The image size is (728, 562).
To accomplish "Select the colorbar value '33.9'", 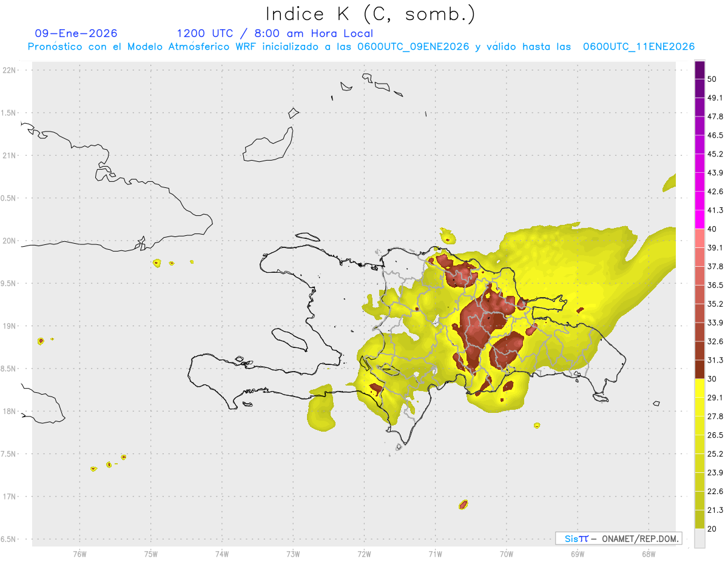I will click(x=715, y=323).
